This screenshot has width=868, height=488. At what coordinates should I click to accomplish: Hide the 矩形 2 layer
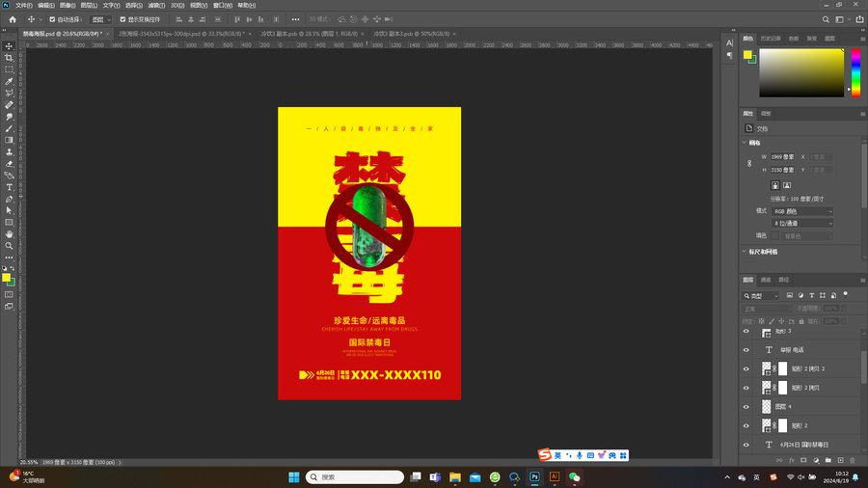[746, 426]
